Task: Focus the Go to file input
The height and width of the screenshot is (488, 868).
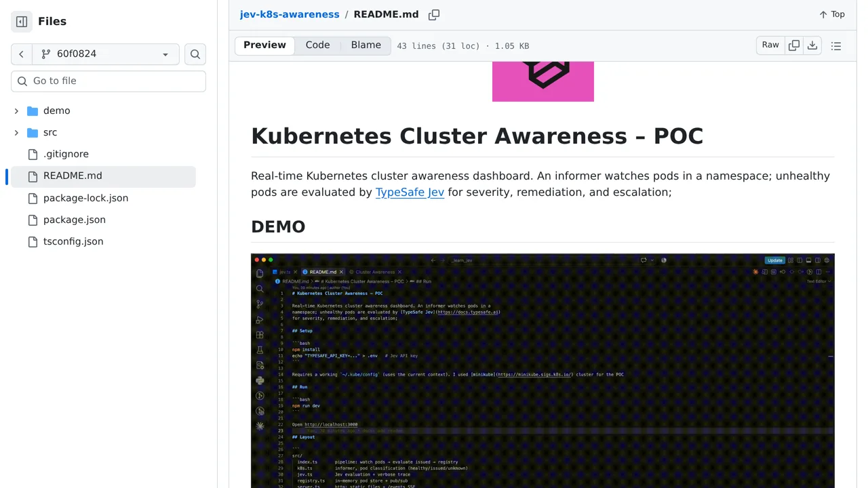Action: pos(108,81)
